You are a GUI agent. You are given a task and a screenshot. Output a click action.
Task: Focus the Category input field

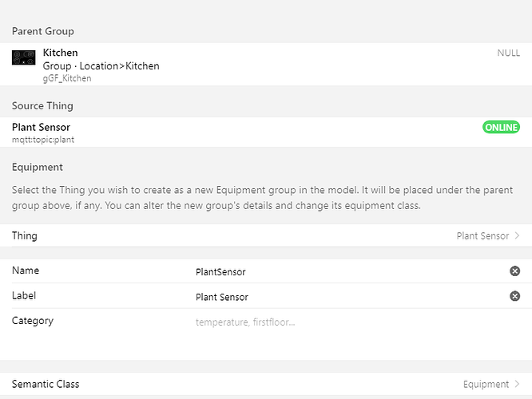point(343,322)
